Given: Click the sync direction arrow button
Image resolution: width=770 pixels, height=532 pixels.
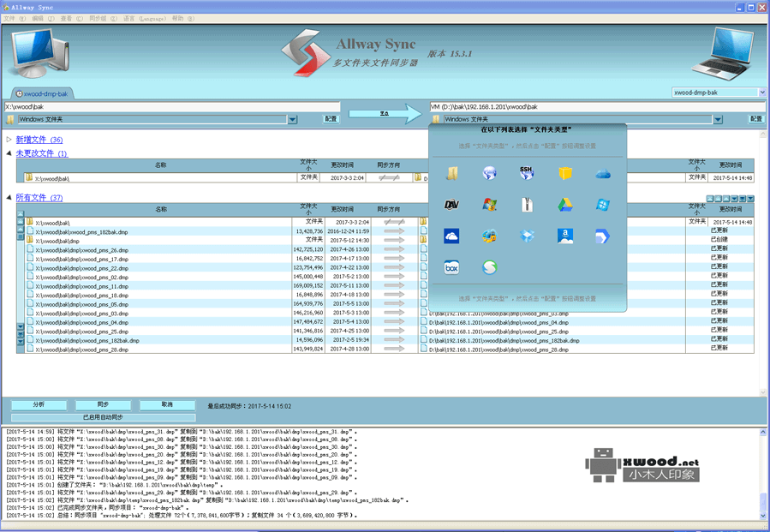Looking at the screenshot, I should coord(385,114).
